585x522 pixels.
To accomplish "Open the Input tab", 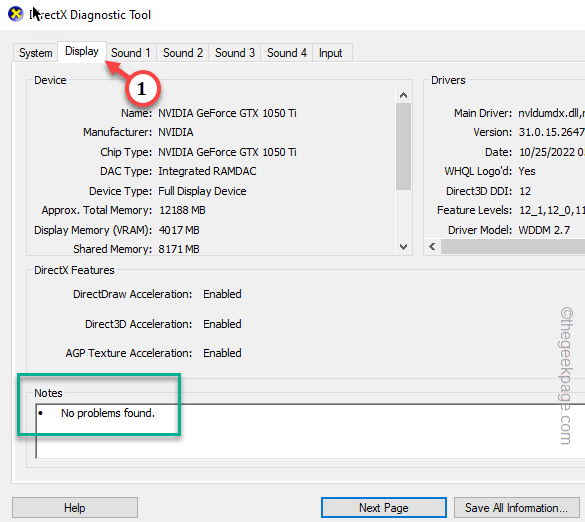I will (331, 53).
